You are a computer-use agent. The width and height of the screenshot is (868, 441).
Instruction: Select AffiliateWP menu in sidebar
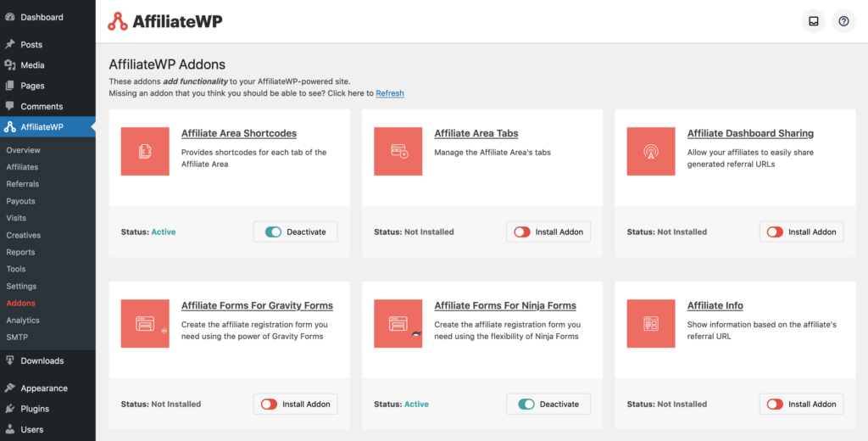tap(47, 127)
